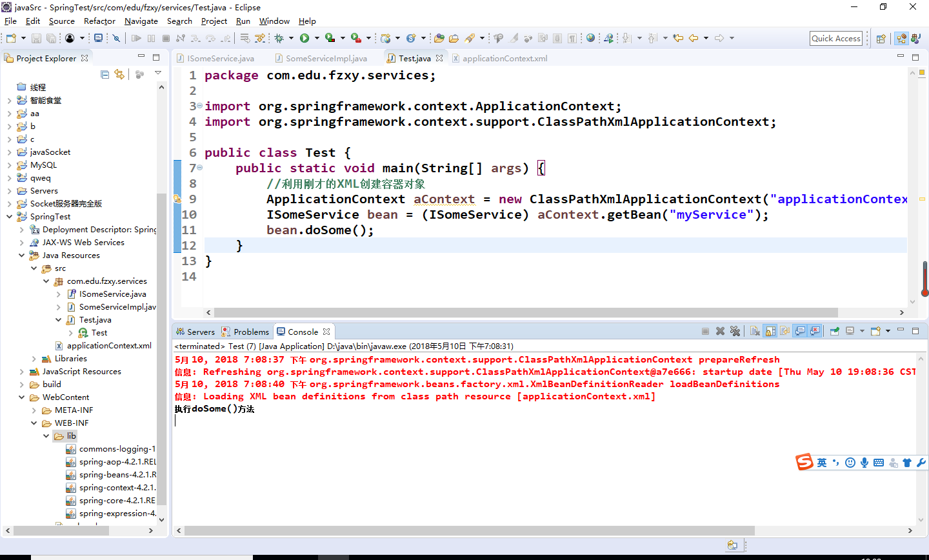Click the Run with Coverage icon
This screenshot has height=560, width=929.
pos(330,38)
